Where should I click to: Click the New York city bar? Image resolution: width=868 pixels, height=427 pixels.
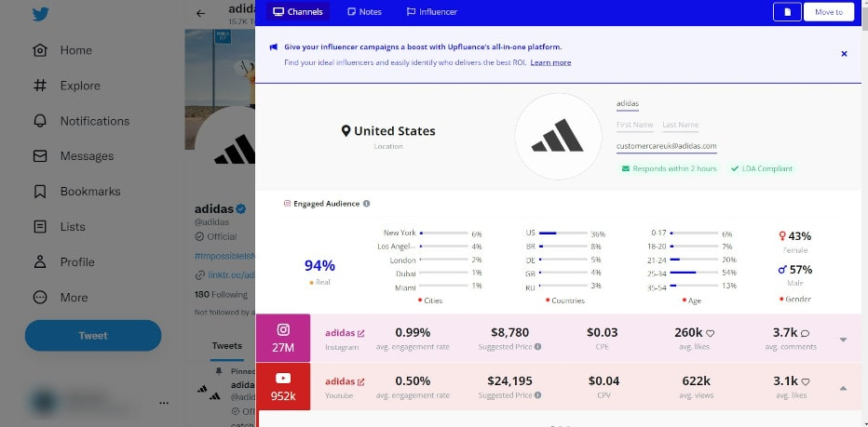[444, 234]
